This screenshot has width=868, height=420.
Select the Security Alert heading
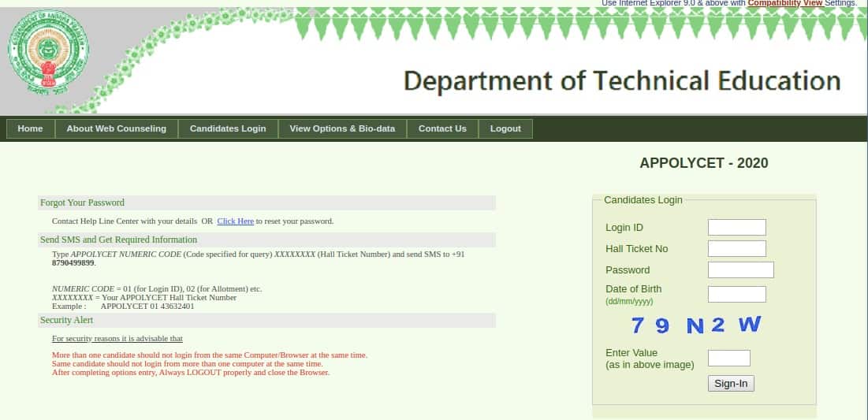click(66, 321)
